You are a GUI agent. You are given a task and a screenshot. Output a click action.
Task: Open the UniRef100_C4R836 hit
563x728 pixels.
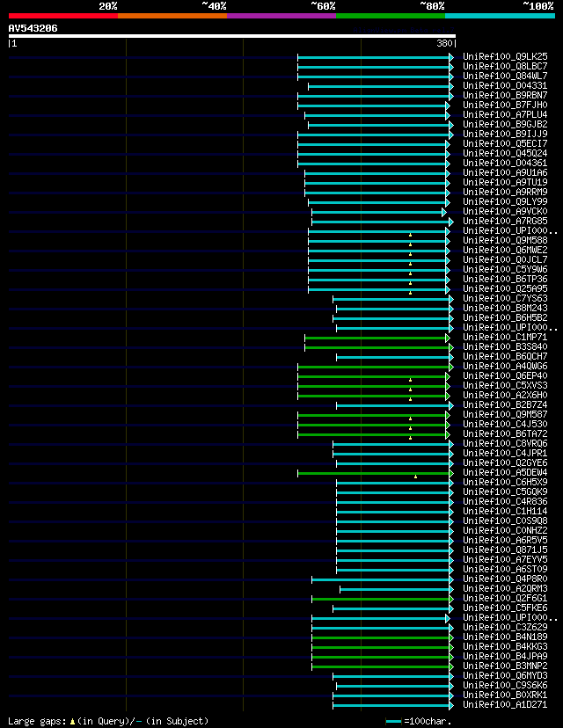coord(505,501)
